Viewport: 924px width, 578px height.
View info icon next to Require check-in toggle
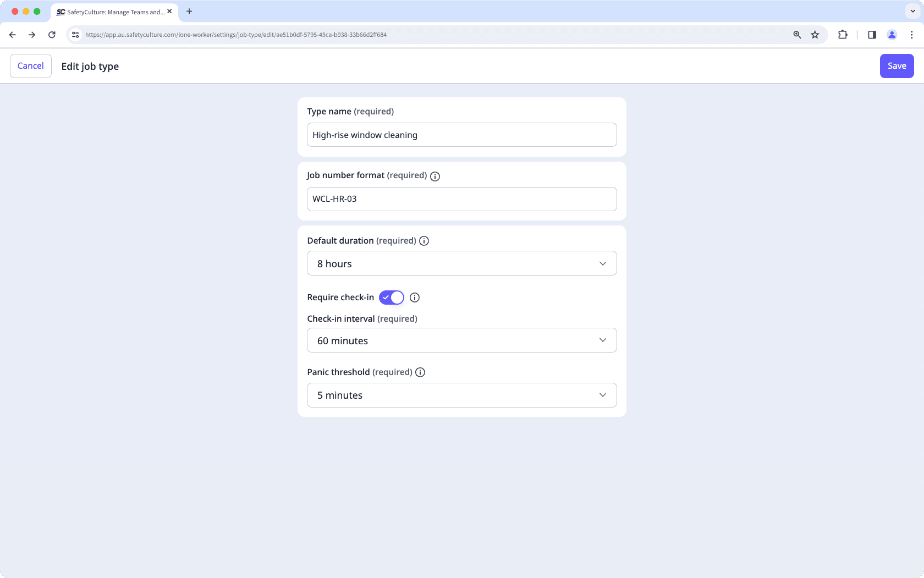tap(414, 298)
